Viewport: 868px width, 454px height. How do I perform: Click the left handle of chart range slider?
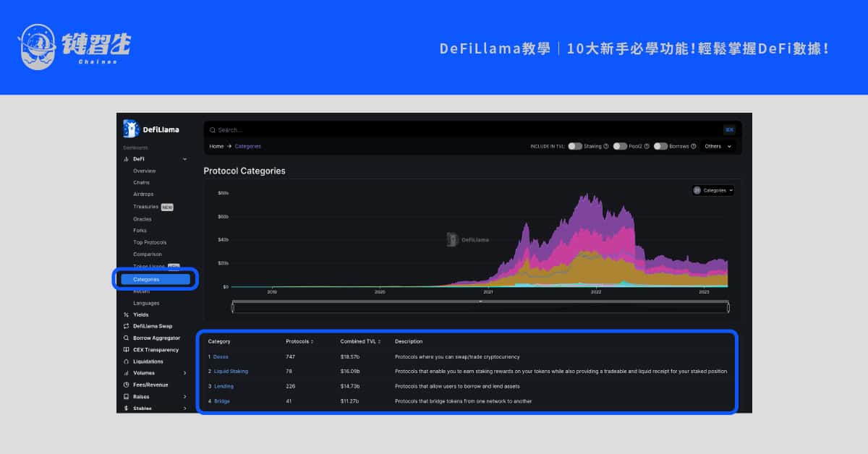click(232, 308)
